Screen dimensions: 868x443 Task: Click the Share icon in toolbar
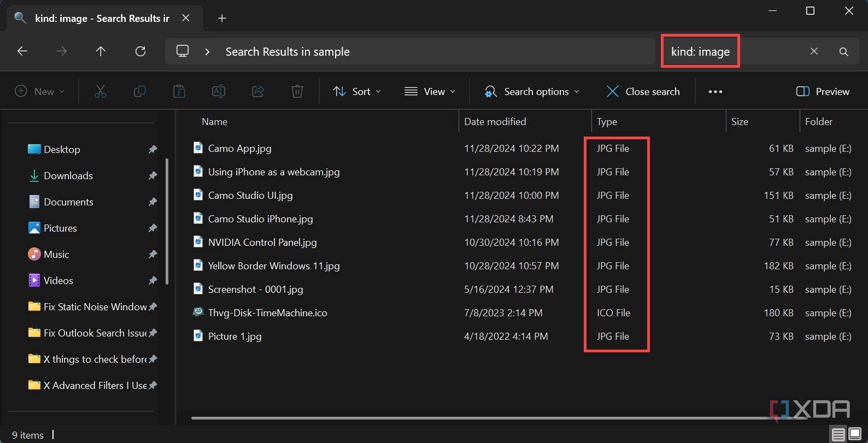258,91
